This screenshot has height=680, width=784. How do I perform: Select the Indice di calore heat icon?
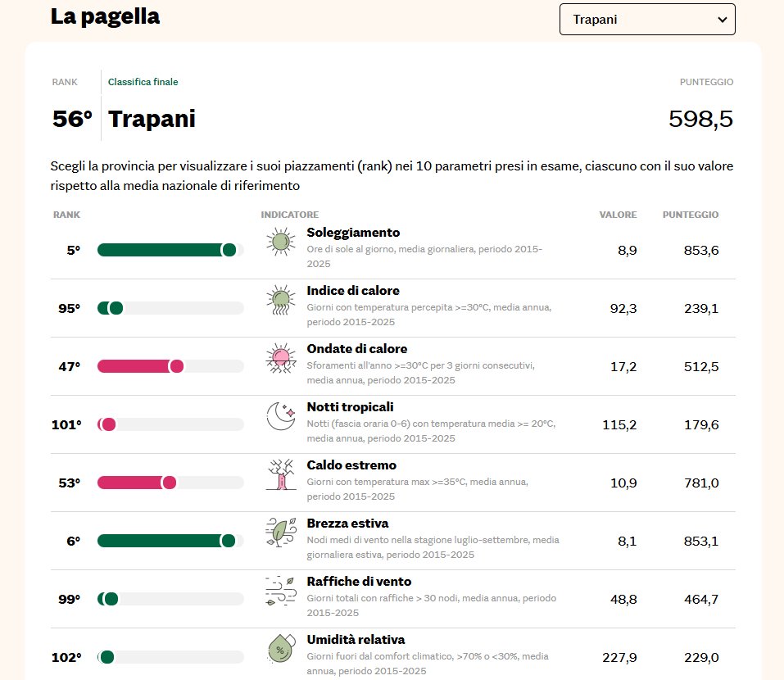click(x=281, y=300)
